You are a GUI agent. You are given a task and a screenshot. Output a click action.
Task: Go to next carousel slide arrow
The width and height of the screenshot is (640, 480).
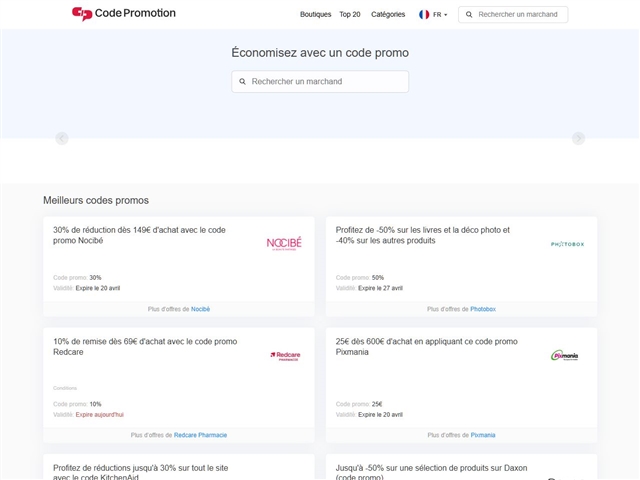(x=578, y=138)
